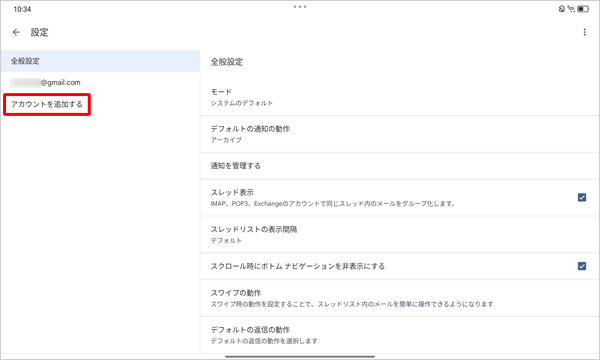
Task: Open the モード setting
Action: [x=399, y=97]
